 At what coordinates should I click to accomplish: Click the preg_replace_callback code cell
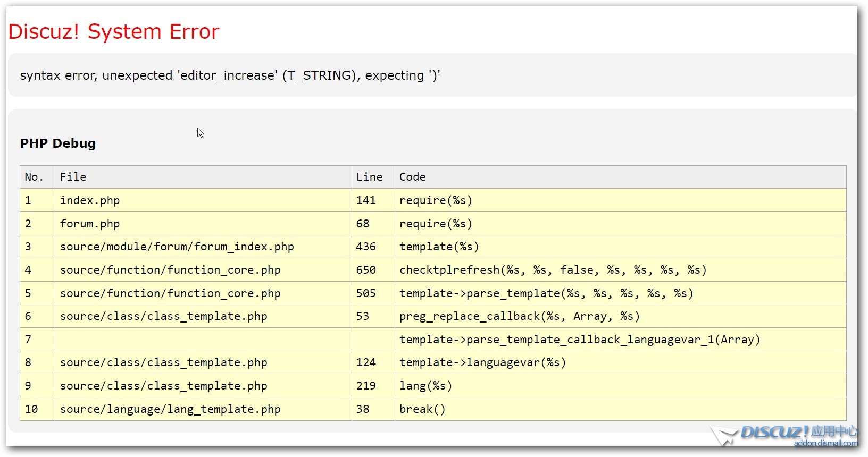(620, 316)
